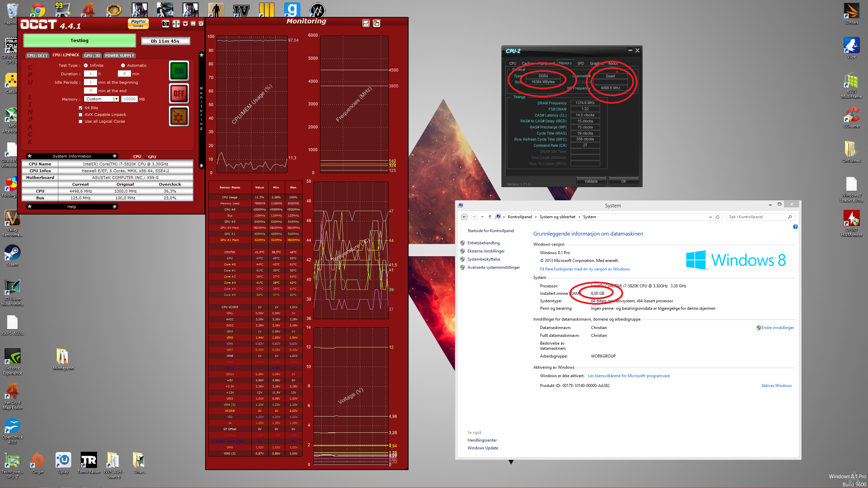The height and width of the screenshot is (488, 868).
Task: Enable Use all Logical Cores checkbox
Action: tap(81, 121)
